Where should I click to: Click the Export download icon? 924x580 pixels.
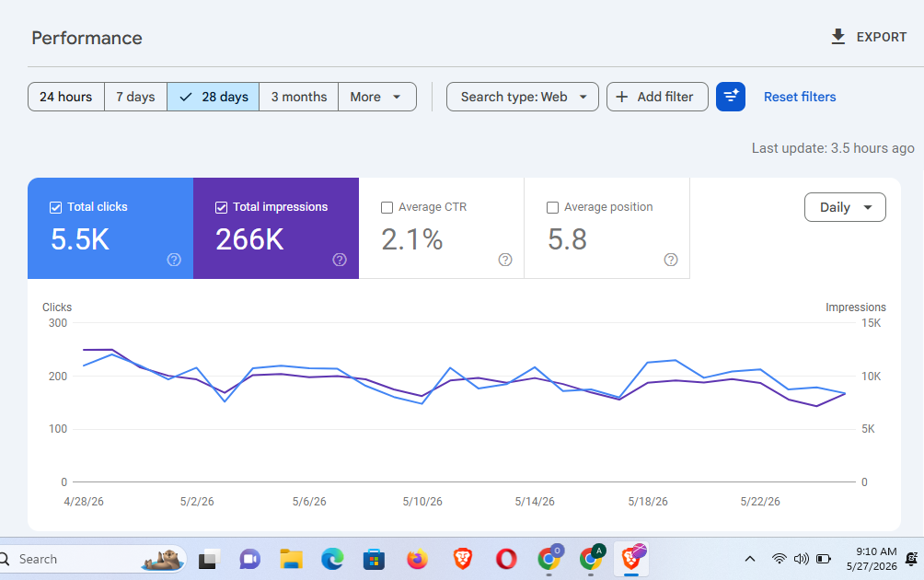(837, 37)
